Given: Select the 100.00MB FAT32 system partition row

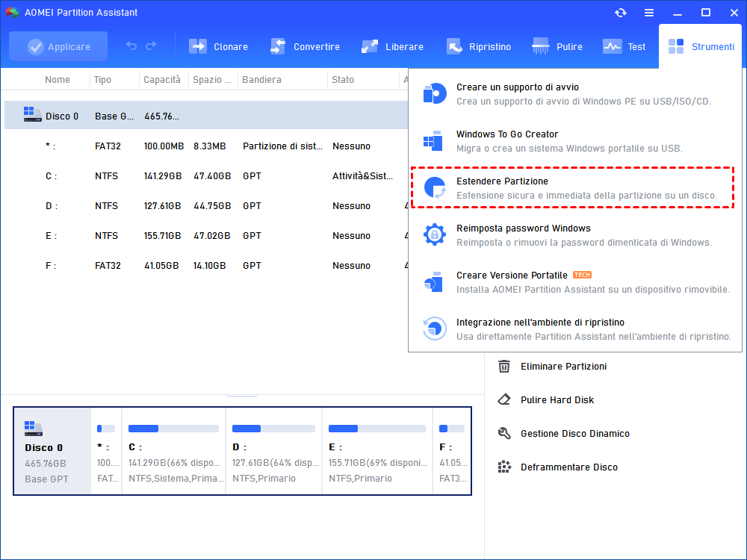Looking at the screenshot, I should click(x=206, y=146).
